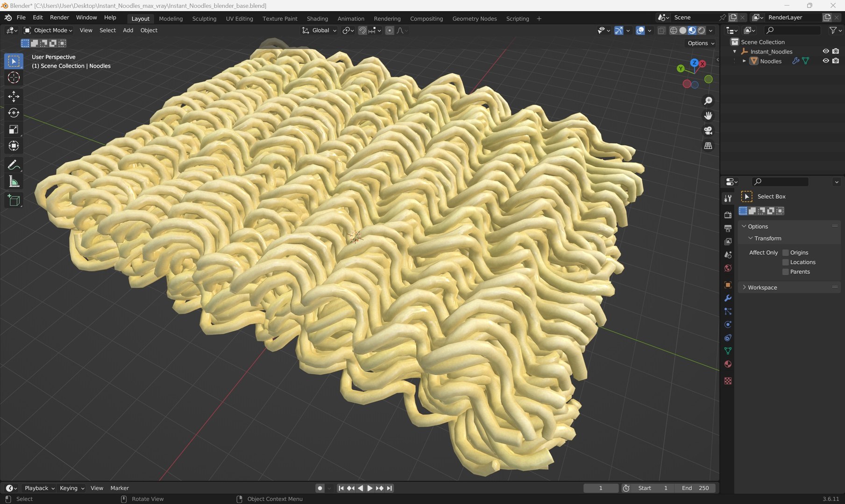Hide Noodles object in viewport

pyautogui.click(x=825, y=61)
